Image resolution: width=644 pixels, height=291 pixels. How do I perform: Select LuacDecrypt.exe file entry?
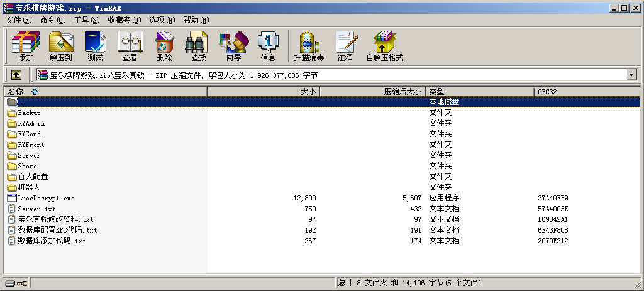click(46, 199)
